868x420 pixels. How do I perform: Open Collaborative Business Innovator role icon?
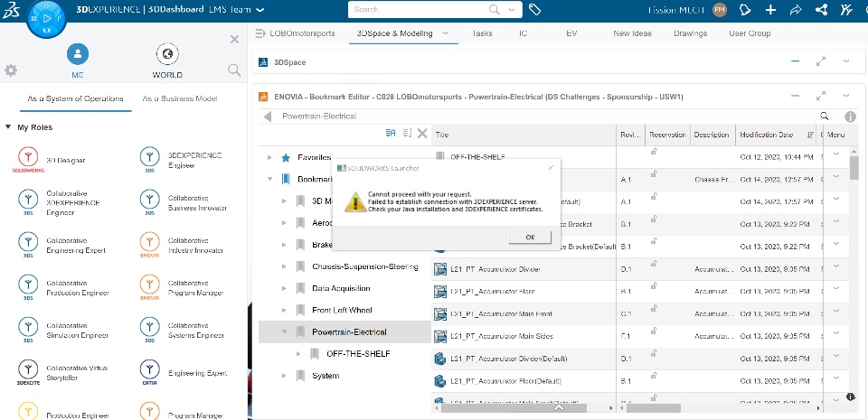(149, 202)
